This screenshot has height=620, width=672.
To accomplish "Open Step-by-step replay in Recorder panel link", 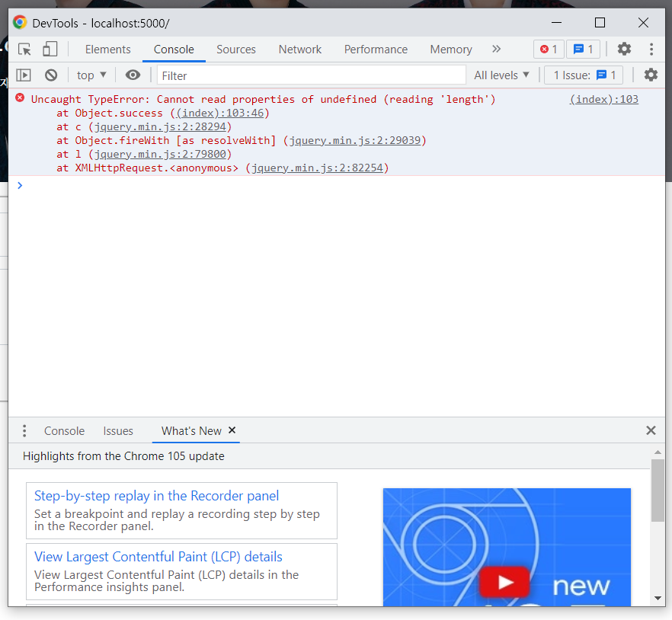I will (156, 496).
